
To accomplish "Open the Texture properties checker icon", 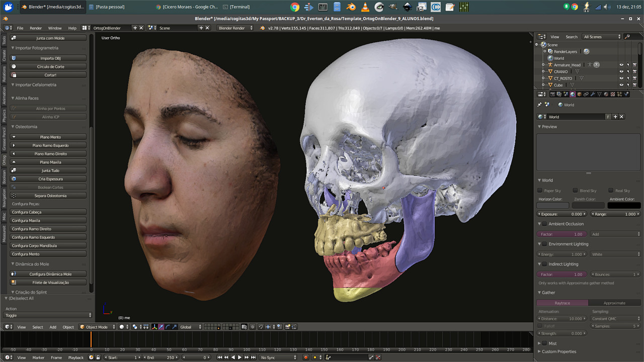I will click(613, 94).
